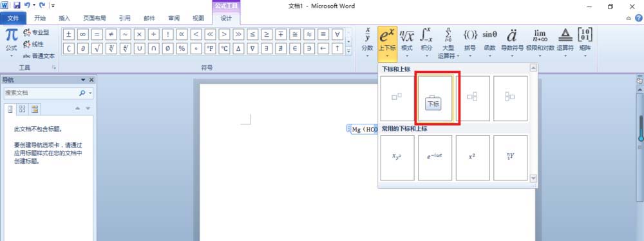Image resolution: width=644 pixels, height=241 pixels.
Task: Click the Save icon in quick access toolbar
Action: click(x=17, y=5)
